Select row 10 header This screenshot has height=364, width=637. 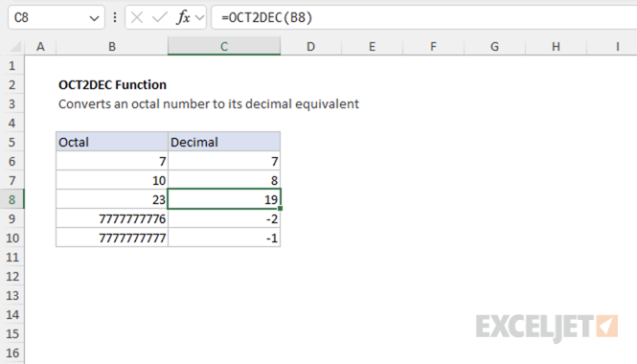12,238
